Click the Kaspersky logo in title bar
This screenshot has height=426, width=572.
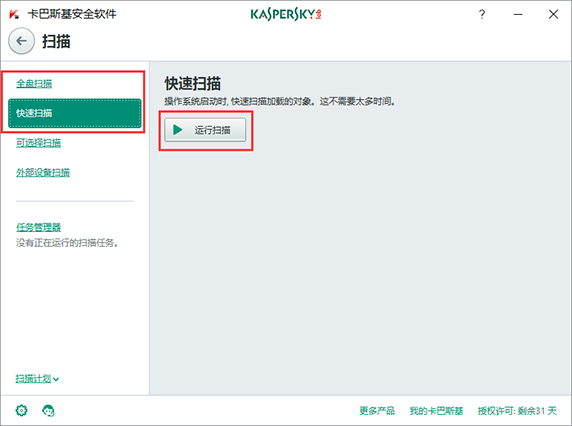click(286, 14)
